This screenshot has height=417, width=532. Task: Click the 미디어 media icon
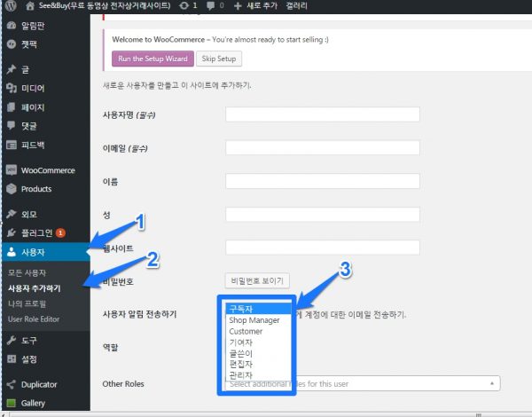point(12,89)
